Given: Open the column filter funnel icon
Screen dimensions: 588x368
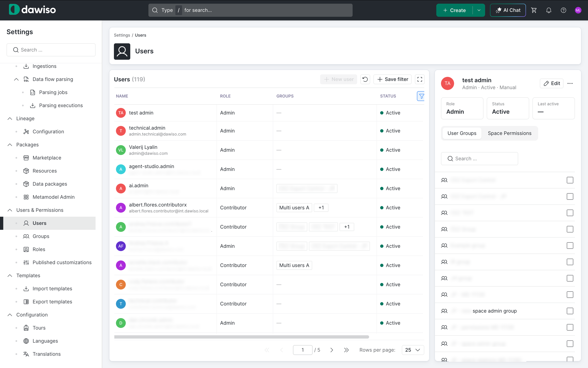Looking at the screenshot, I should (421, 96).
